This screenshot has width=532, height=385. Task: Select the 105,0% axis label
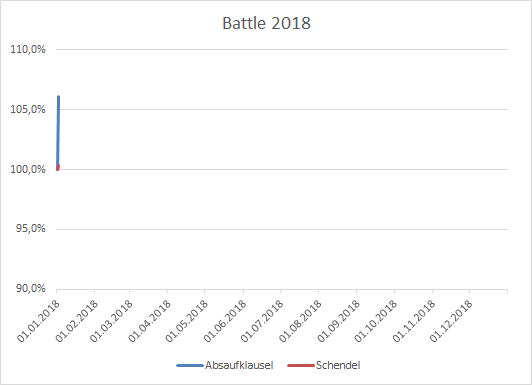(28, 110)
